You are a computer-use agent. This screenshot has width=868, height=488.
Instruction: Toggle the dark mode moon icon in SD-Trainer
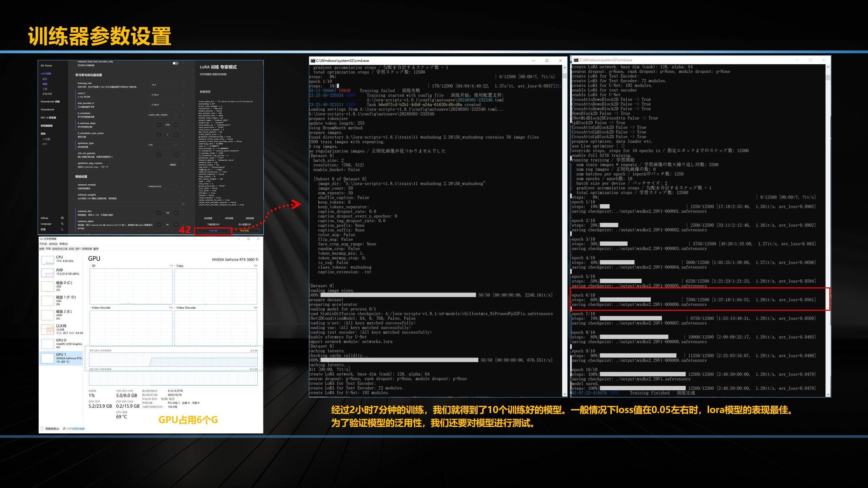[x=62, y=229]
